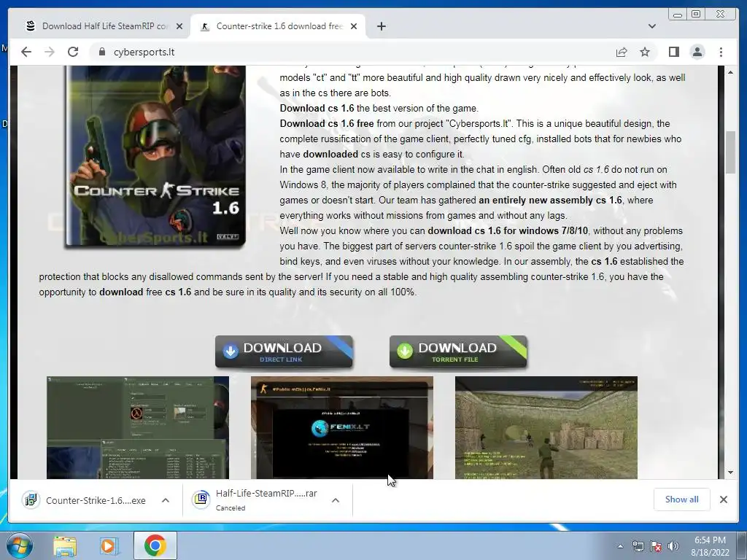Open the Counter-Strike 1.6 box art image
Screen dimensions: 747x560
pos(156,156)
